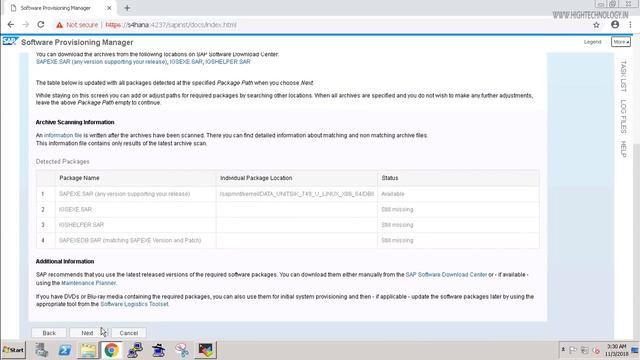
Task: Go back with the browser back arrow
Action: point(11,25)
